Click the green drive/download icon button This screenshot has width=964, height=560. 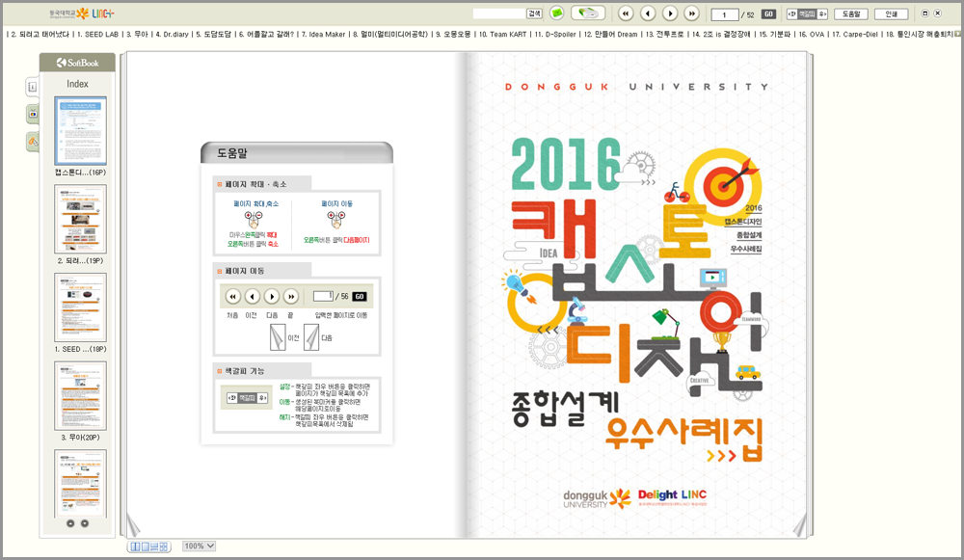588,13
